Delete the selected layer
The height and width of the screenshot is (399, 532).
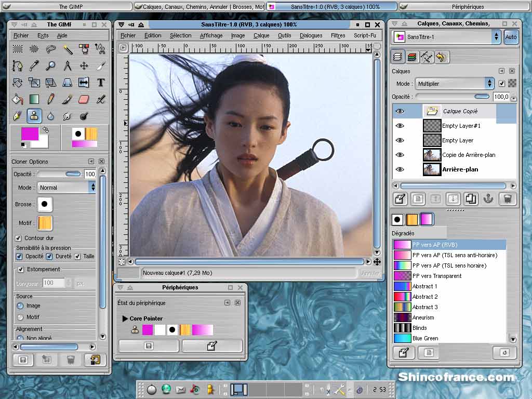coord(507,199)
